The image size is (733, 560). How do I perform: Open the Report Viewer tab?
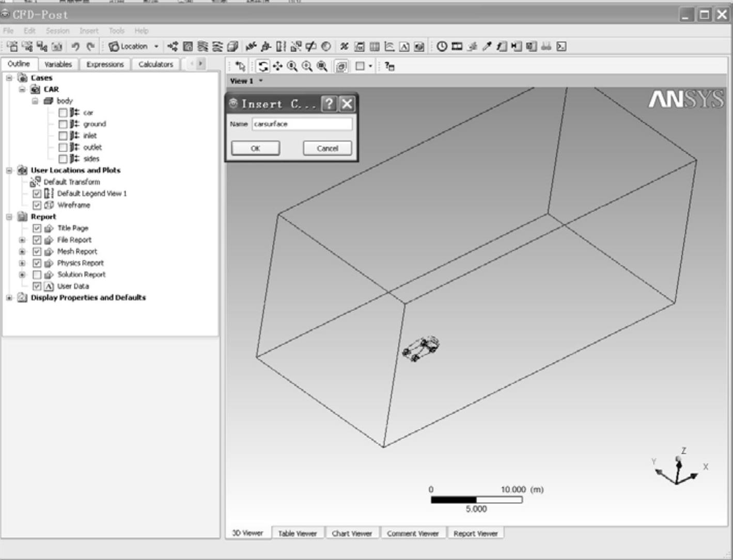click(475, 534)
